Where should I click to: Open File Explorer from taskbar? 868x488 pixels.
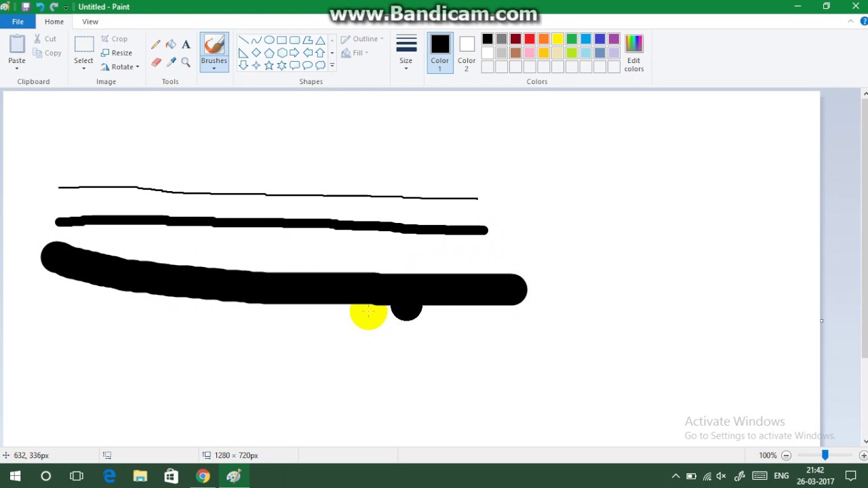140,476
